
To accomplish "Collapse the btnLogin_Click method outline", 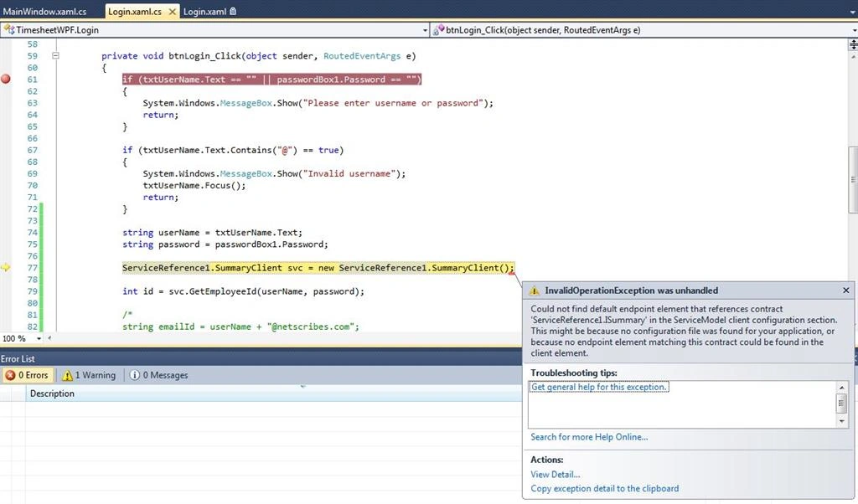I will tap(55, 56).
